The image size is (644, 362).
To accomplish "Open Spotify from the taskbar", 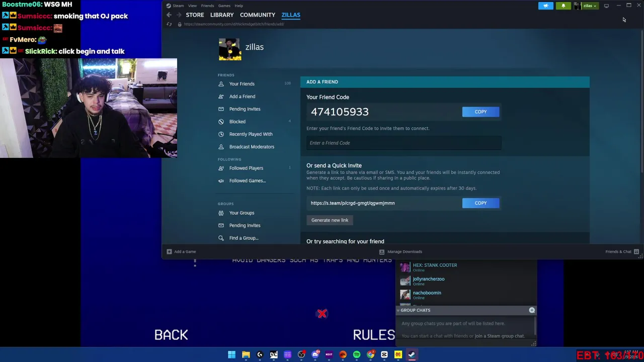I will [357, 354].
